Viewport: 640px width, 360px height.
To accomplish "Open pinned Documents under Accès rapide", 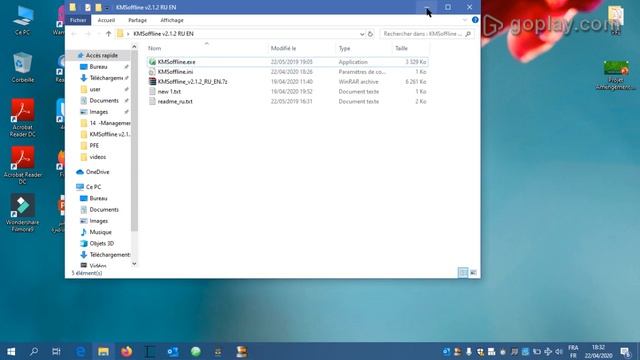I will pos(104,100).
